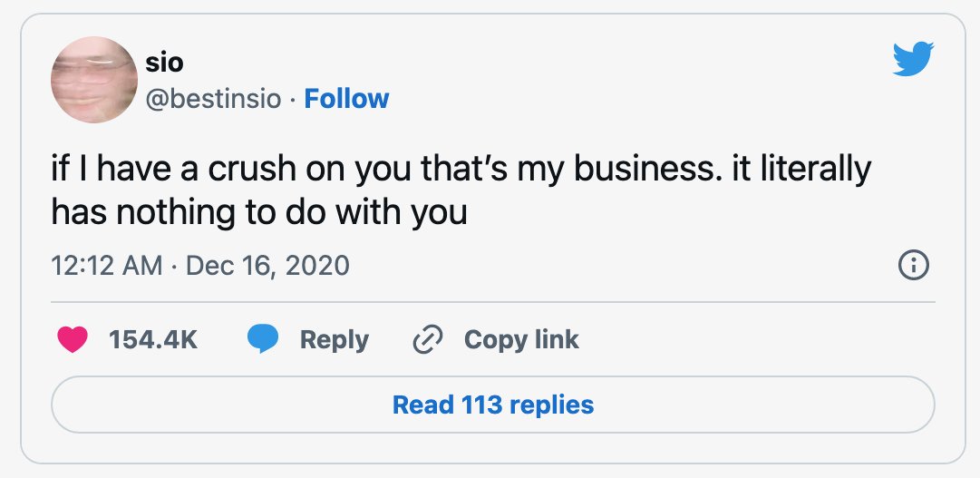Click the 154.4K likes count
Screen dimensions: 980x478
153,340
